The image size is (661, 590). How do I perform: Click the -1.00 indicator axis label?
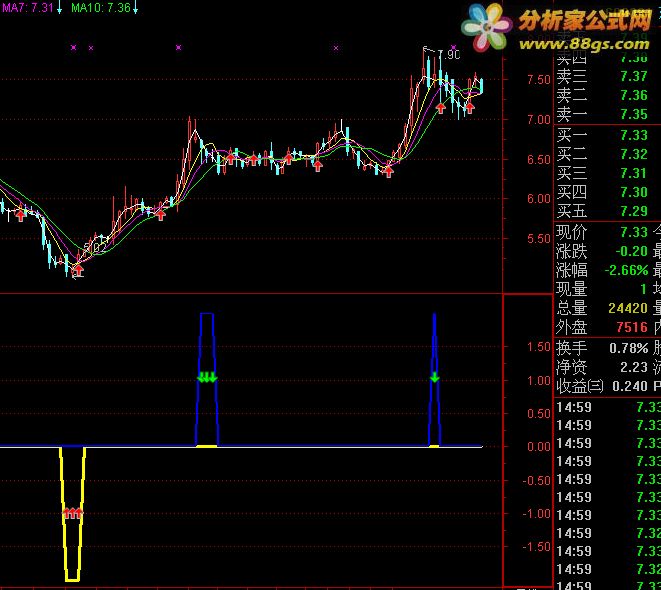click(x=537, y=514)
